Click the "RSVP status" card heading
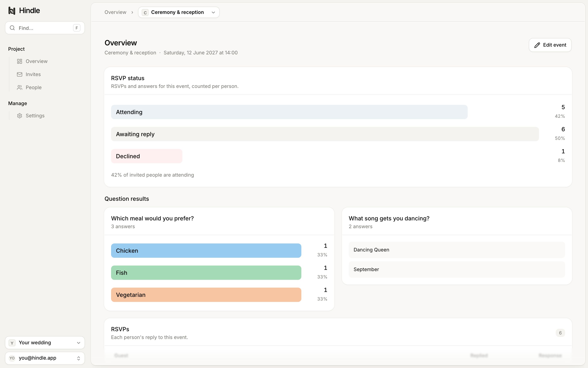The width and height of the screenshot is (588, 368). (x=128, y=78)
